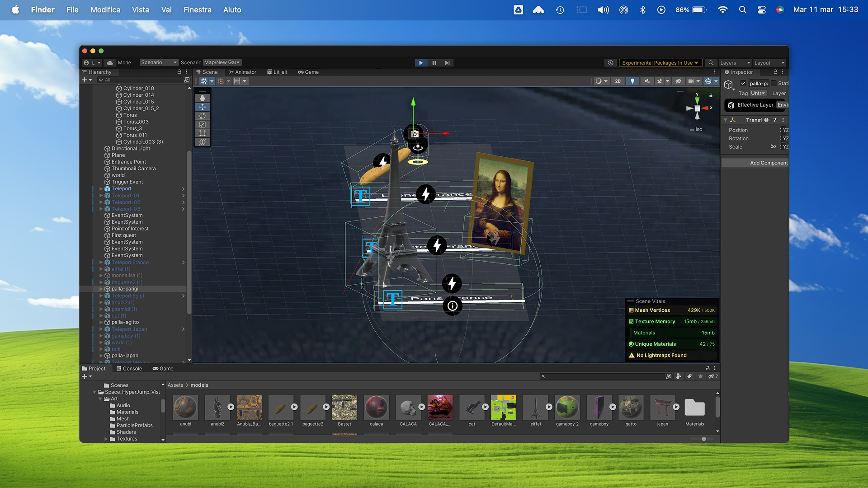Screen dimensions: 868x488
Task: Open the Spotlight search in menu bar
Action: 742,9
